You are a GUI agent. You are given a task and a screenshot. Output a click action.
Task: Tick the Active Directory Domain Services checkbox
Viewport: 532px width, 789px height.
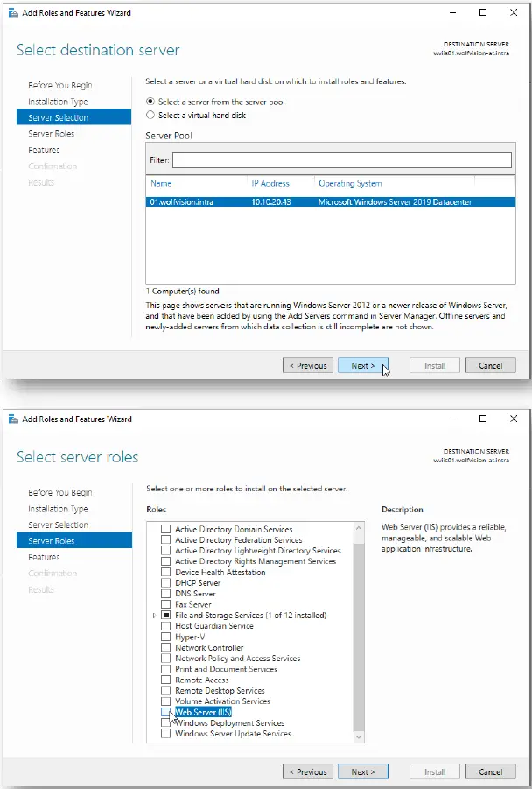coord(166,530)
